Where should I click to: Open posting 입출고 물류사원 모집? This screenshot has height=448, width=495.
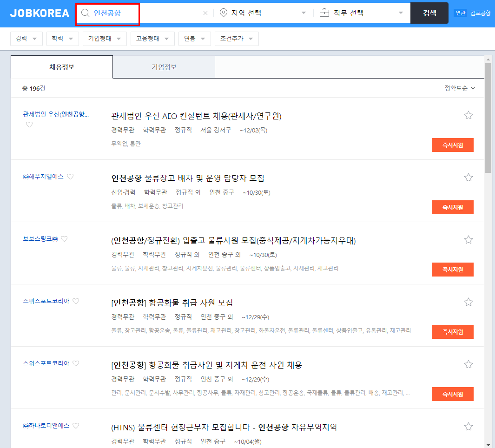tap(233, 241)
